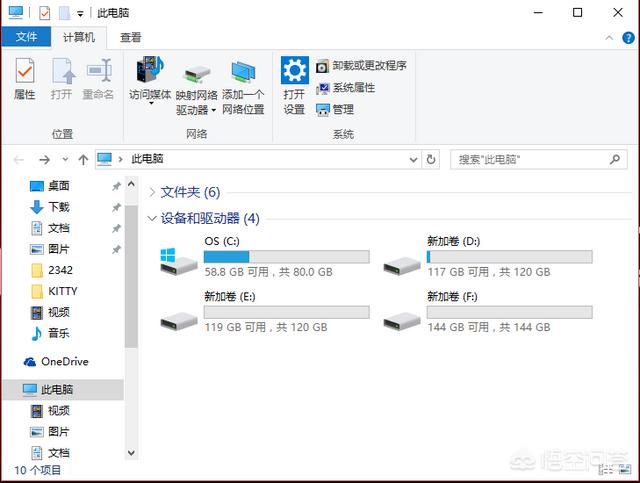Click the 属性 (Properties) ribbon icon
This screenshot has width=640, height=483.
click(x=24, y=70)
